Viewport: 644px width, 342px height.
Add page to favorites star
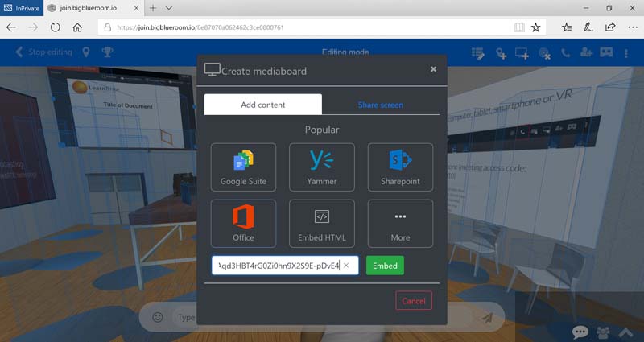pos(535,27)
